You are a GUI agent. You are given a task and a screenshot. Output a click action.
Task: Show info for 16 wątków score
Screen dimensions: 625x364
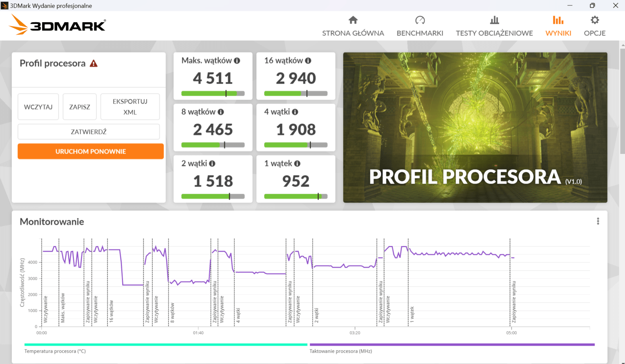click(x=308, y=61)
